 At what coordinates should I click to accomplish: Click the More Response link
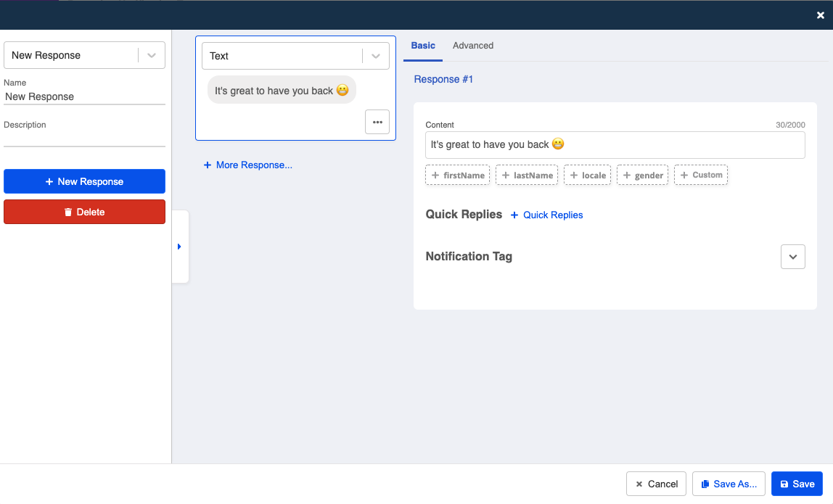247,165
